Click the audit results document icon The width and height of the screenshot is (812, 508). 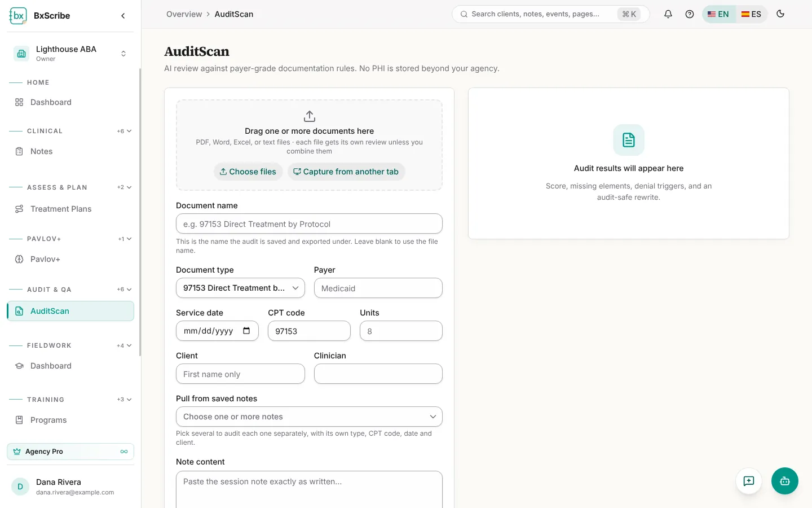[x=629, y=140]
